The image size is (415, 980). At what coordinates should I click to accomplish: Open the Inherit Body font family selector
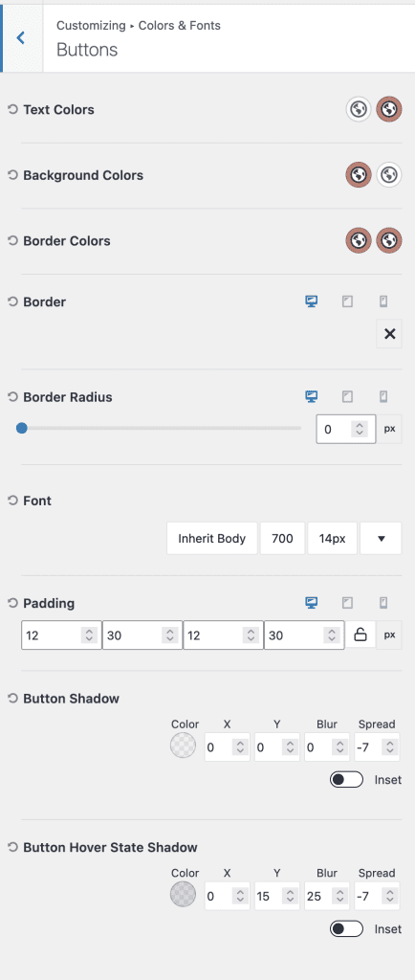click(212, 539)
